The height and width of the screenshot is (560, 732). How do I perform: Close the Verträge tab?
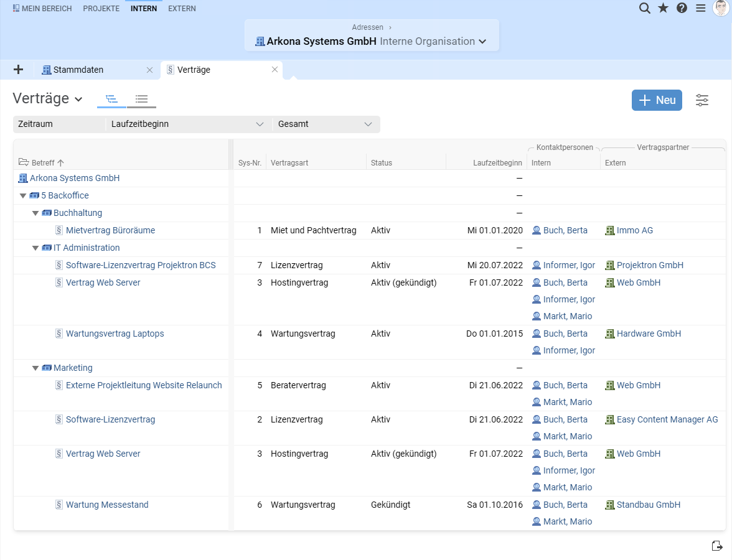(274, 70)
